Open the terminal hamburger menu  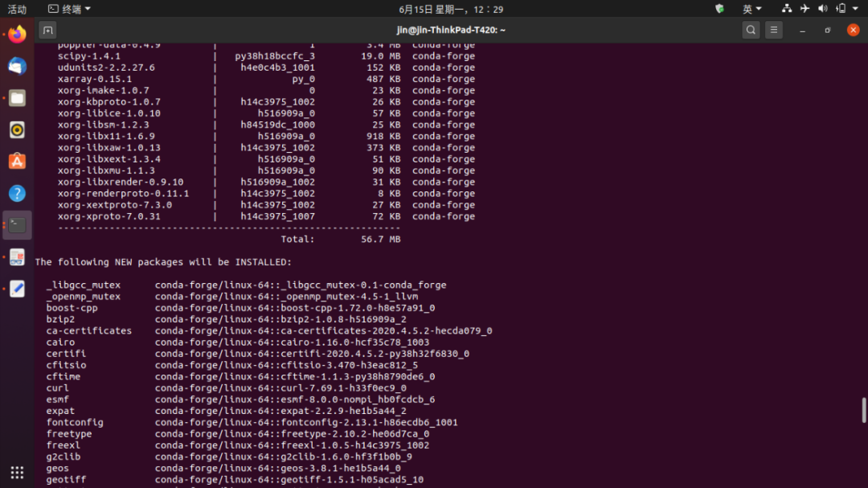coord(773,29)
